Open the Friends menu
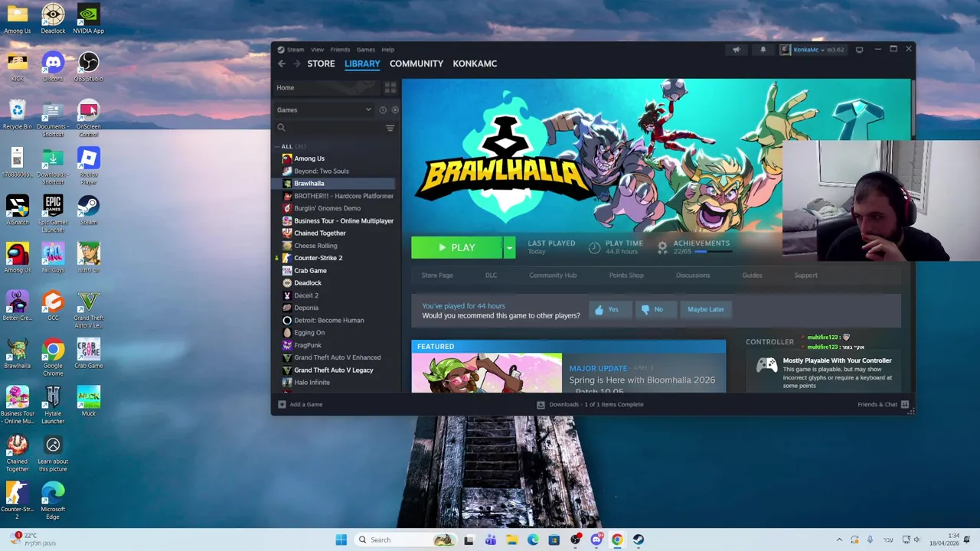 340,50
